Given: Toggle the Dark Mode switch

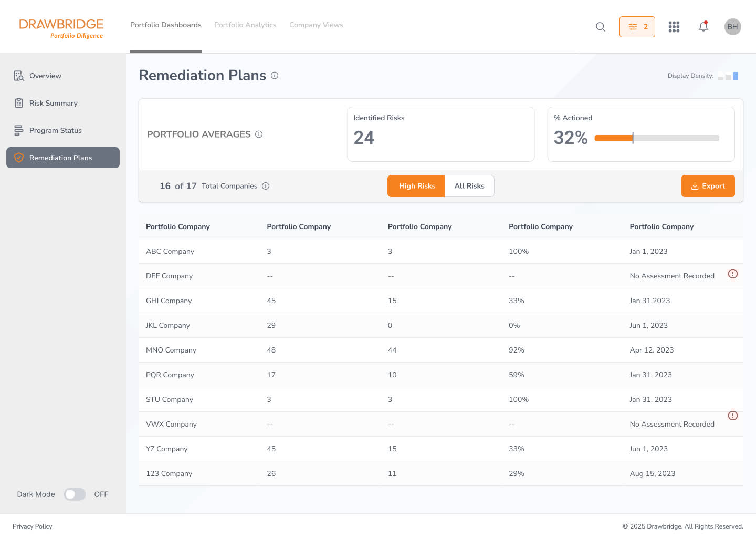Looking at the screenshot, I should 75,494.
